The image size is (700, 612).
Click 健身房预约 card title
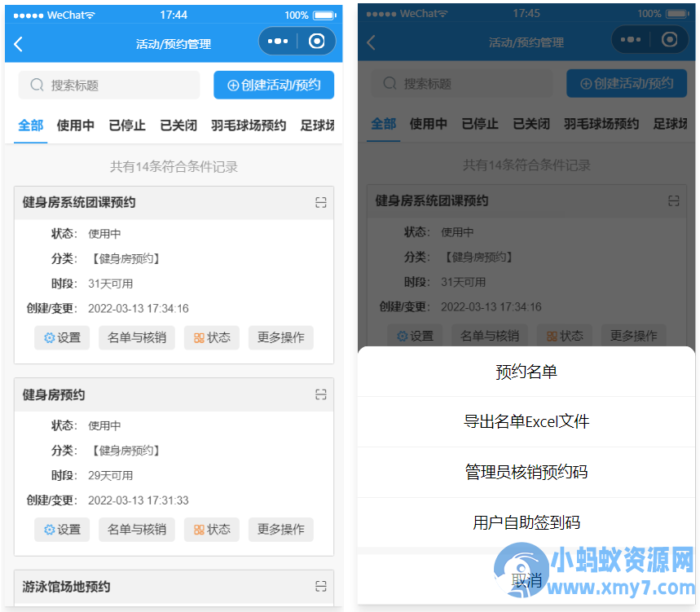click(54, 394)
